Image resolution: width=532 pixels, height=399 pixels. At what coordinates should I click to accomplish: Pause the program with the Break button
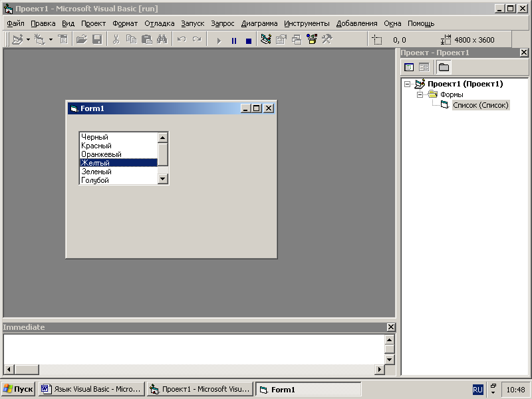click(x=234, y=41)
